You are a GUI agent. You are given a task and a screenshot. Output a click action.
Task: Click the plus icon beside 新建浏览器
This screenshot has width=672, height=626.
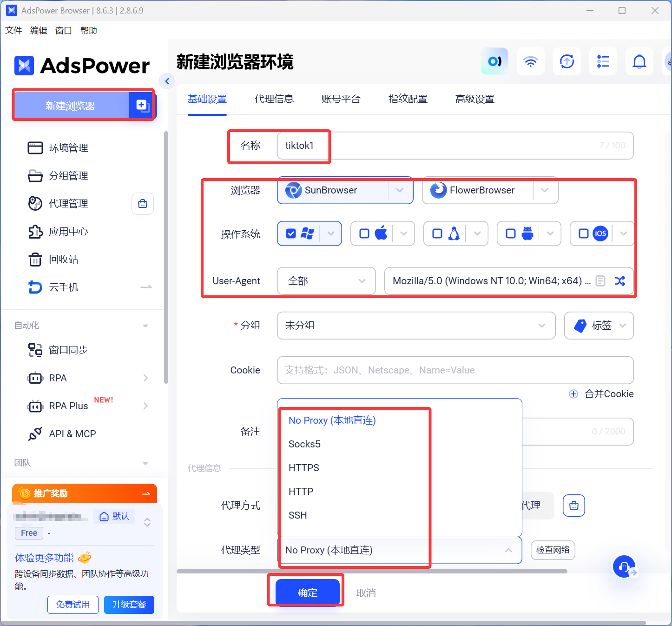[x=142, y=106]
